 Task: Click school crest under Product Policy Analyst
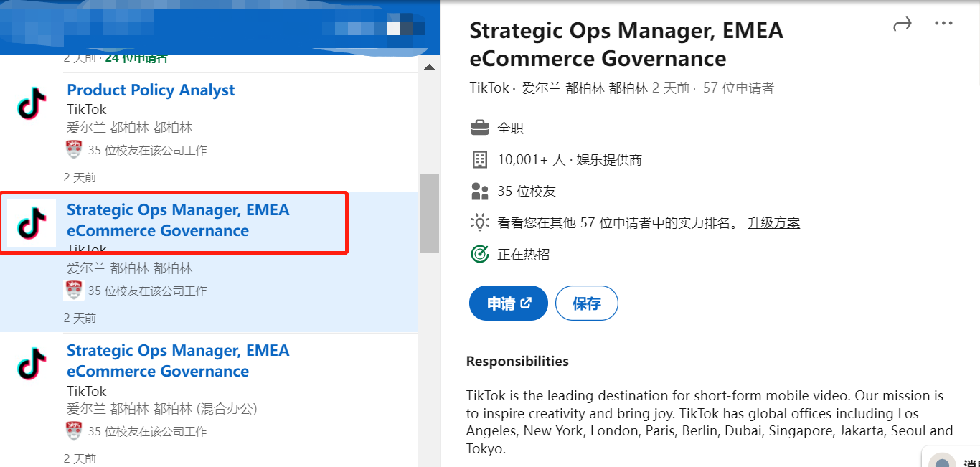click(73, 150)
